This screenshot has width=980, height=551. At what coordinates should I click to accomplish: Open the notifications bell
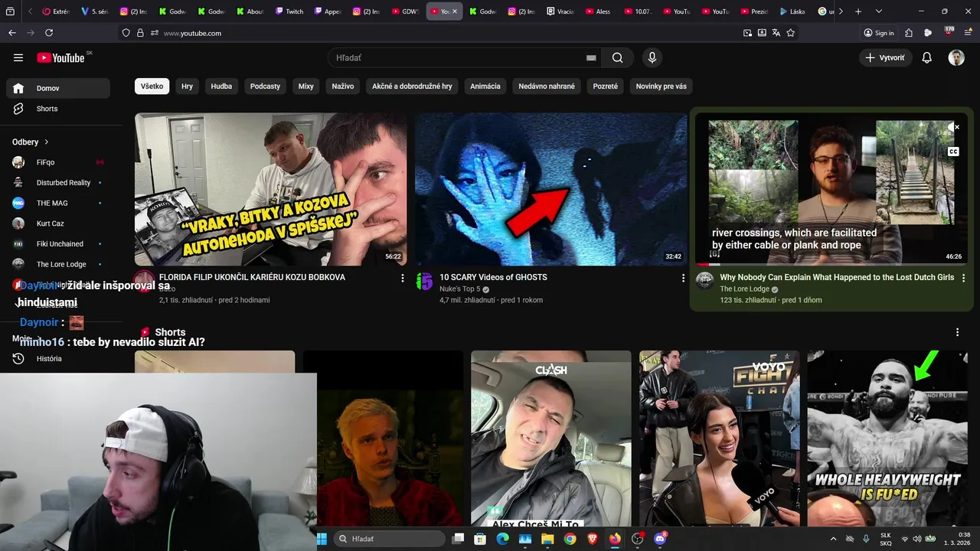pyautogui.click(x=926, y=57)
